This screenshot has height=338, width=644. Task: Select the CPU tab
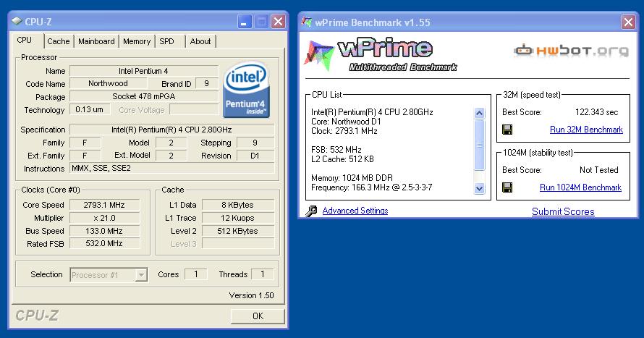[x=24, y=41]
